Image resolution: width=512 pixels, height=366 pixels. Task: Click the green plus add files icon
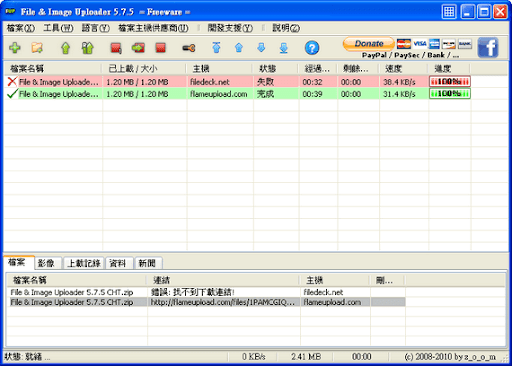pos(15,48)
